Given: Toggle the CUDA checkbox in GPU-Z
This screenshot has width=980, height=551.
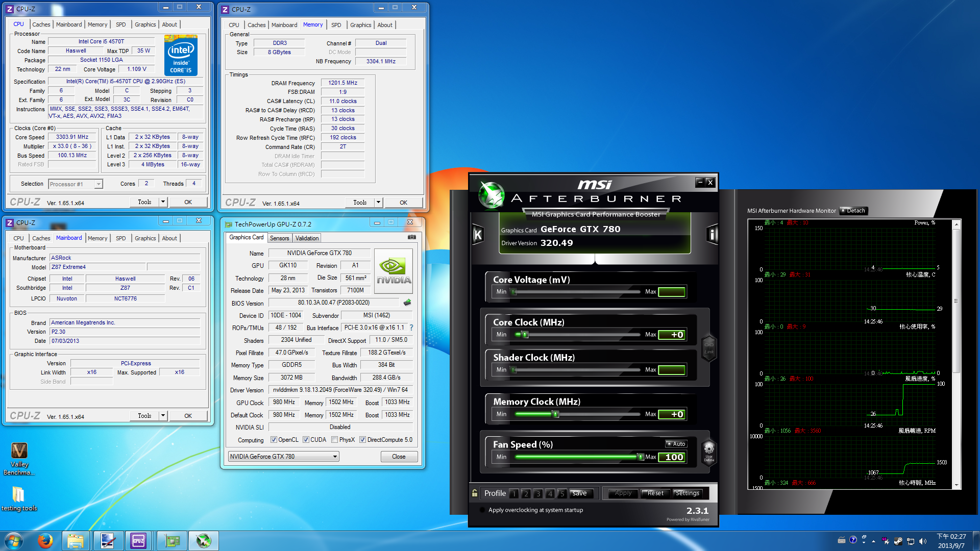Looking at the screenshot, I should click(x=306, y=440).
